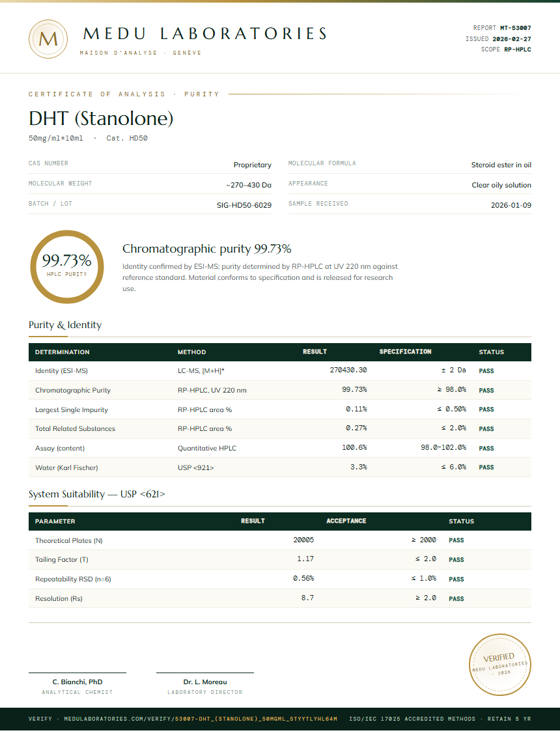Select the Identity (ESI-MS) row label
This screenshot has width=560, height=750.
pos(61,370)
